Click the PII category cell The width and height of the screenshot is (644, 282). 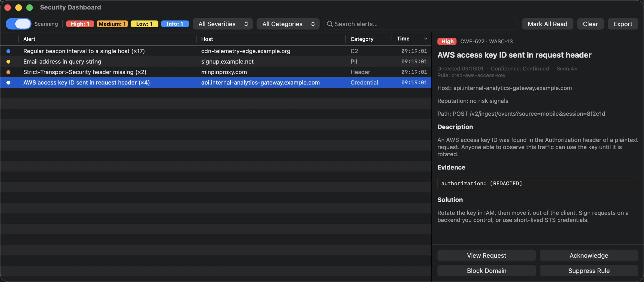354,62
